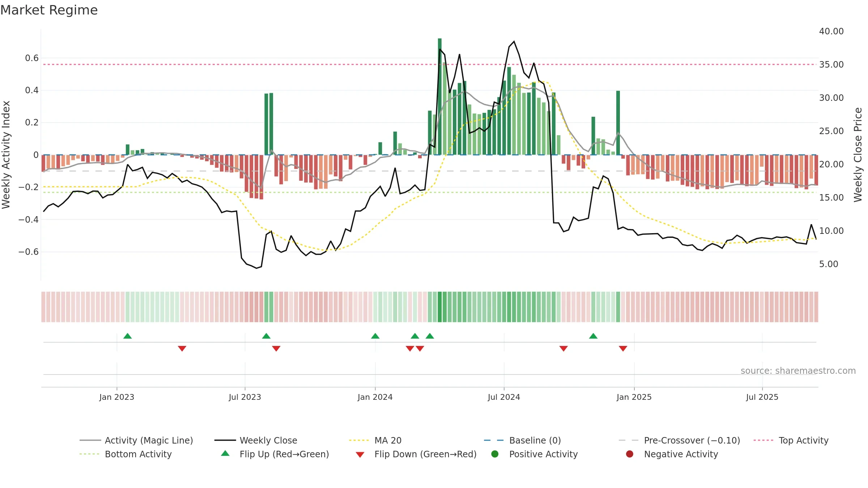Click the Jul 2023 x-axis label
Image resolution: width=868 pixels, height=488 pixels.
(x=245, y=397)
